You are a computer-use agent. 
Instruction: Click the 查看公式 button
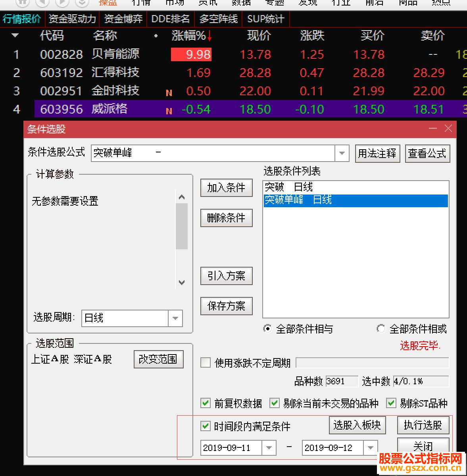click(427, 153)
